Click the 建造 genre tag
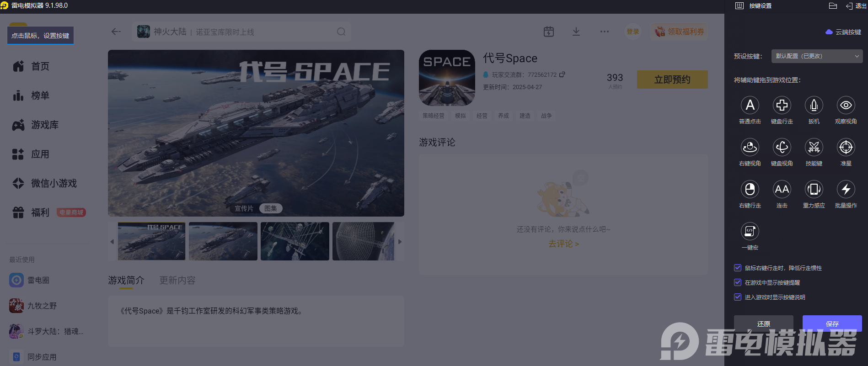The height and width of the screenshot is (366, 868). pyautogui.click(x=525, y=116)
